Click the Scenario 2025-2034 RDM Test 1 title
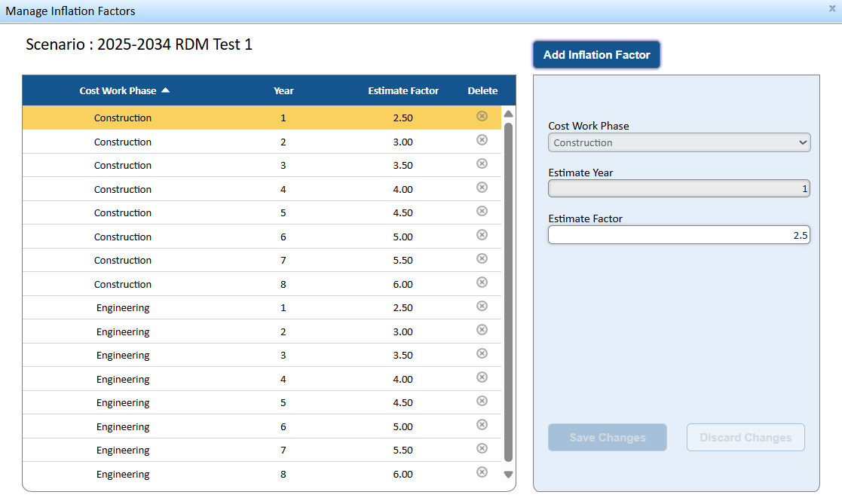842x504 pixels. 139,44
